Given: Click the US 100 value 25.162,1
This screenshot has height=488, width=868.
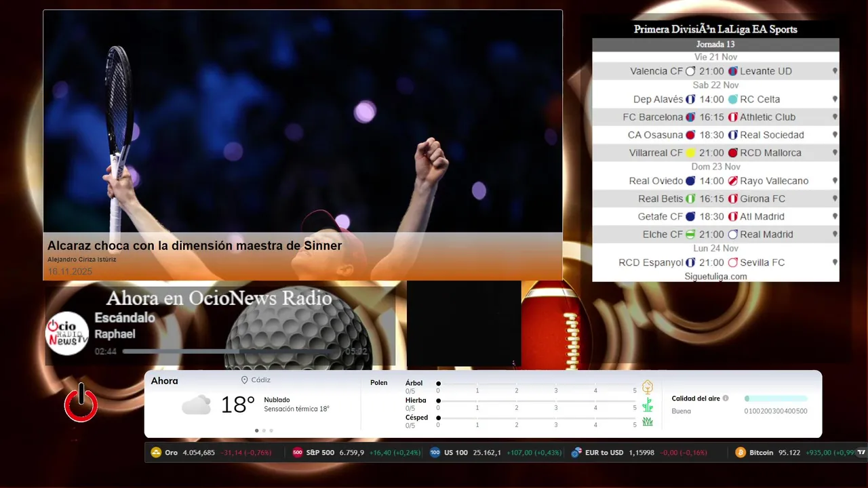Looking at the screenshot, I should coord(487,453).
